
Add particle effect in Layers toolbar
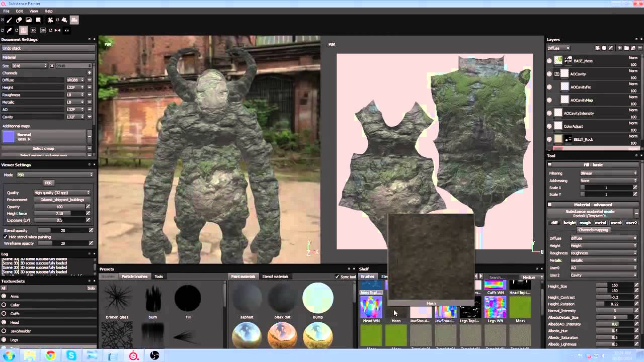coord(597,48)
